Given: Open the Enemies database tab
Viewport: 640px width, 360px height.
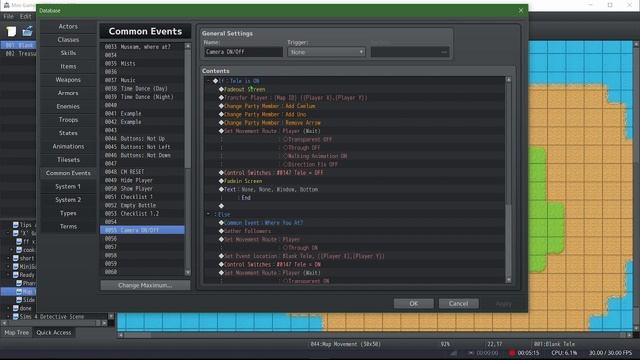Looking at the screenshot, I should pos(68,107).
